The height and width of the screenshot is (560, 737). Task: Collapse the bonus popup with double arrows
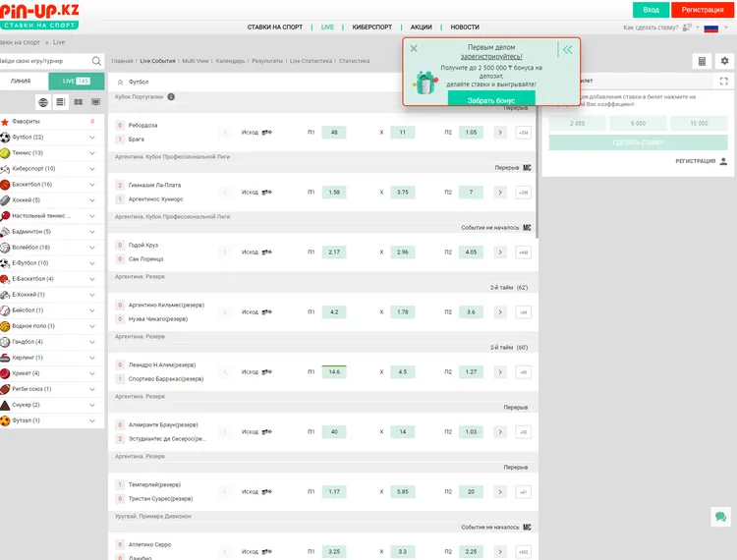point(568,49)
